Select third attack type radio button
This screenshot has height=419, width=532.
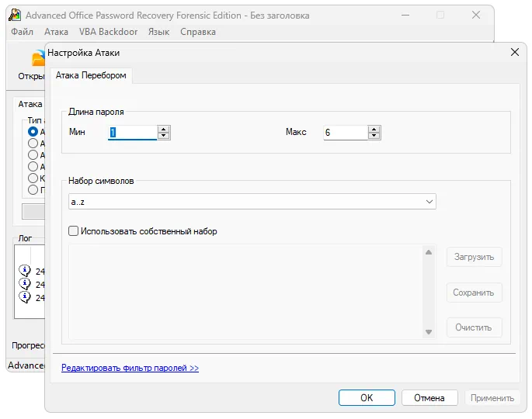pos(33,155)
